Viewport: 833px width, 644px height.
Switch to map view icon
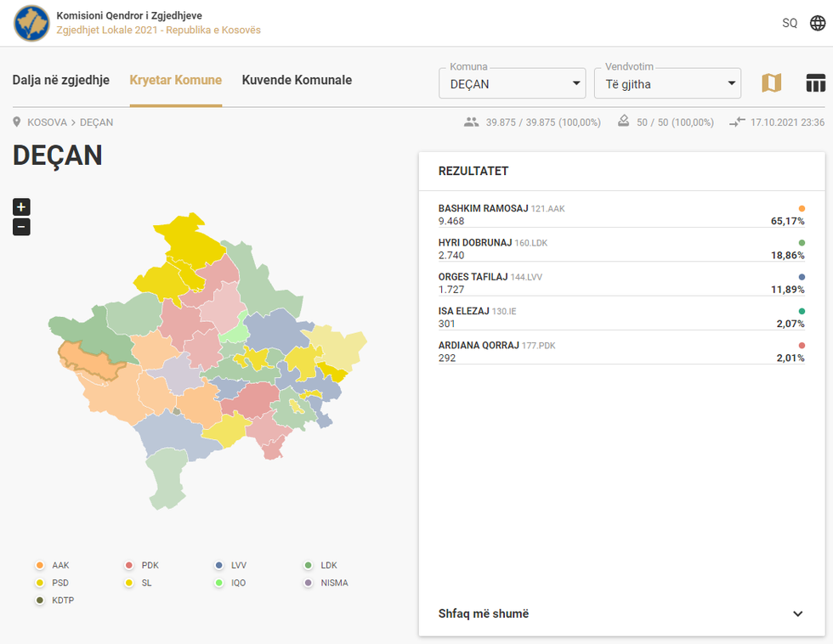coord(771,82)
